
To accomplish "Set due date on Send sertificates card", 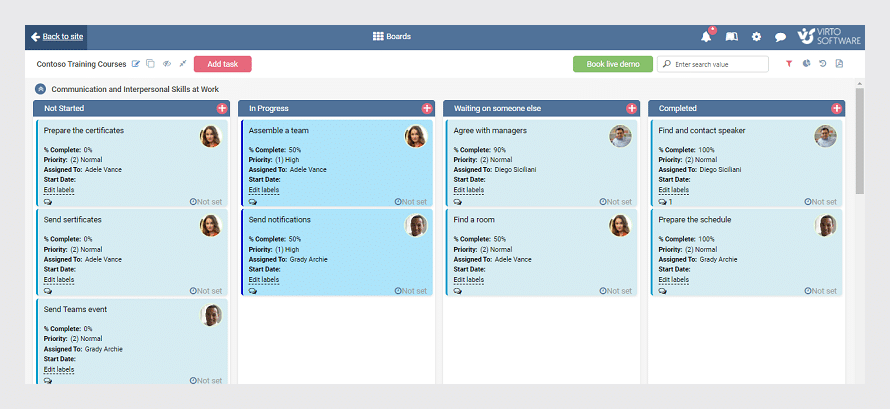I will pos(205,291).
